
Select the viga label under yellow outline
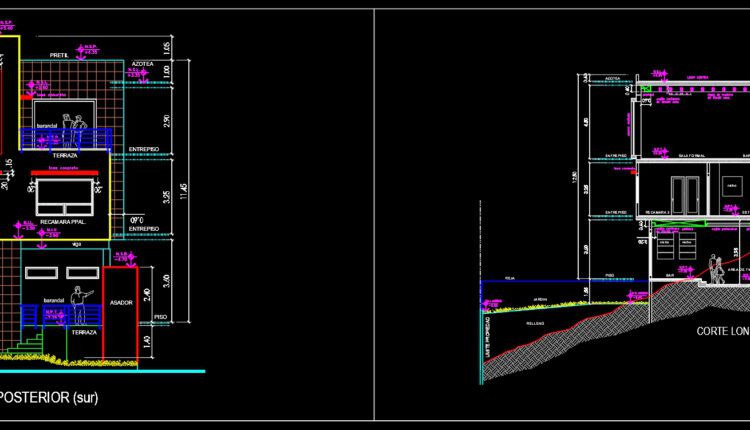77,244
